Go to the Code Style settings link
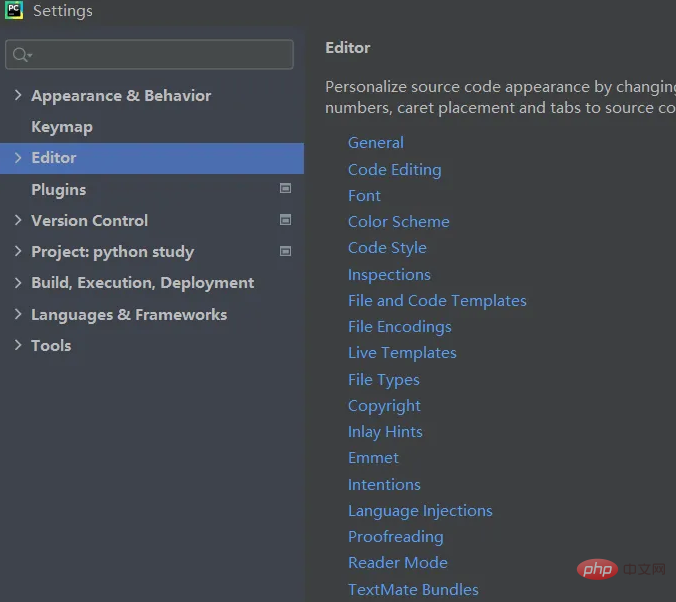The width and height of the screenshot is (676, 602). [387, 248]
